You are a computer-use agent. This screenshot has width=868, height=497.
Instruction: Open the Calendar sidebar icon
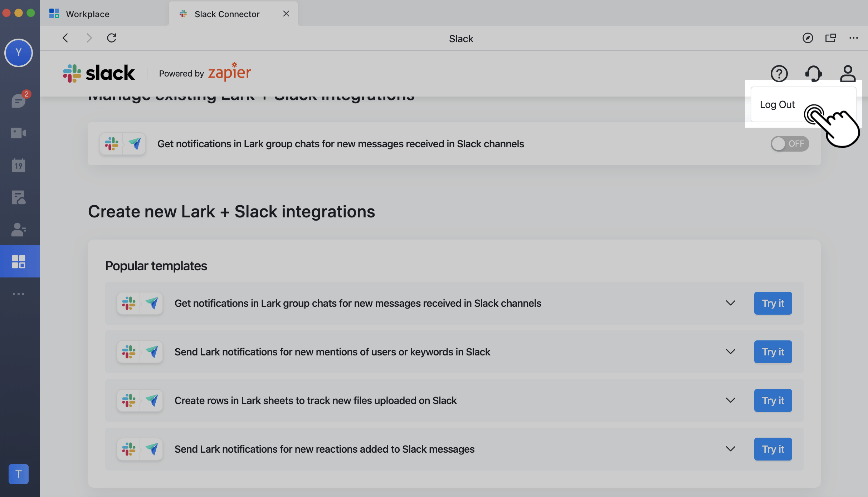(x=19, y=165)
